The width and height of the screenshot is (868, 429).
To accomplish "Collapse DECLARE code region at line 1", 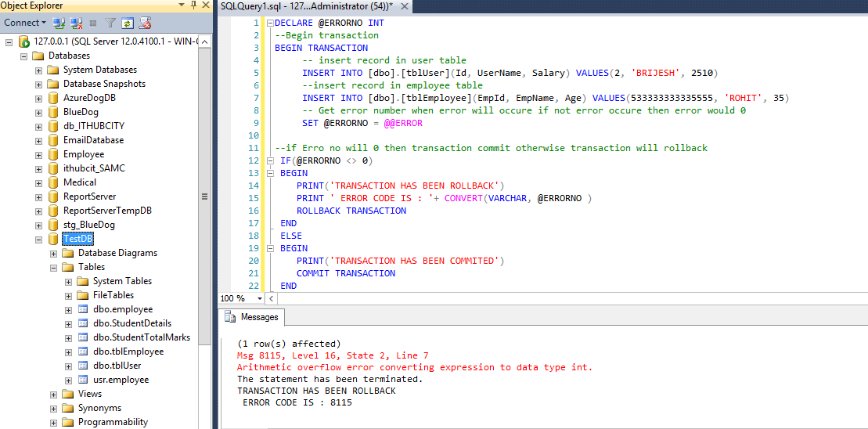I will [270, 23].
